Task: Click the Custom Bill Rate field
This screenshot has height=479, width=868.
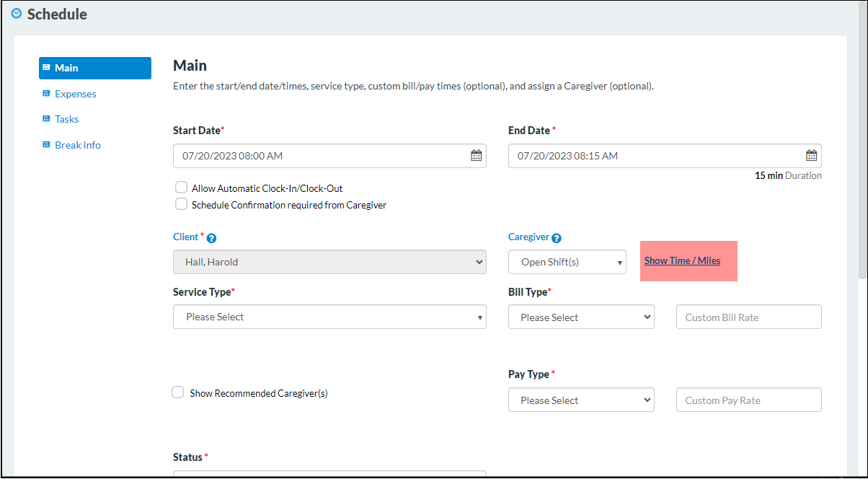Action: 748,317
